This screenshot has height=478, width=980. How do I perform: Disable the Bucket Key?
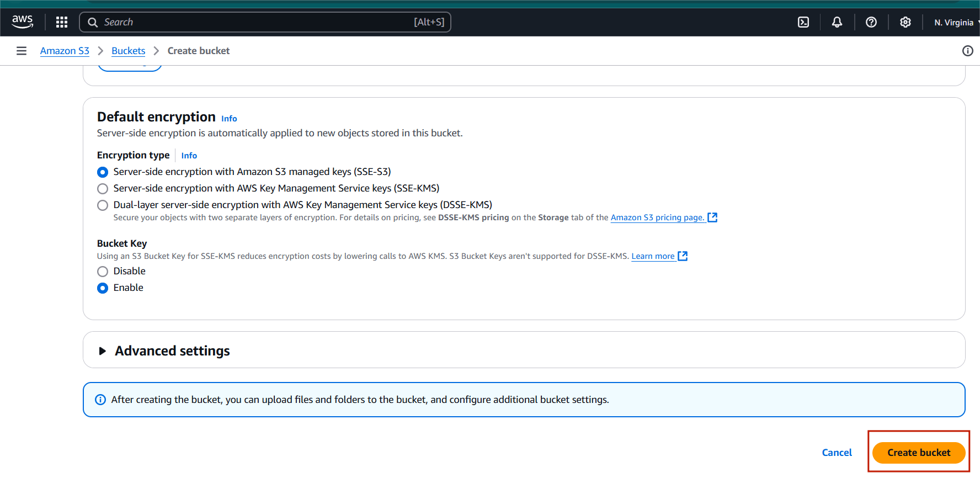(103, 272)
